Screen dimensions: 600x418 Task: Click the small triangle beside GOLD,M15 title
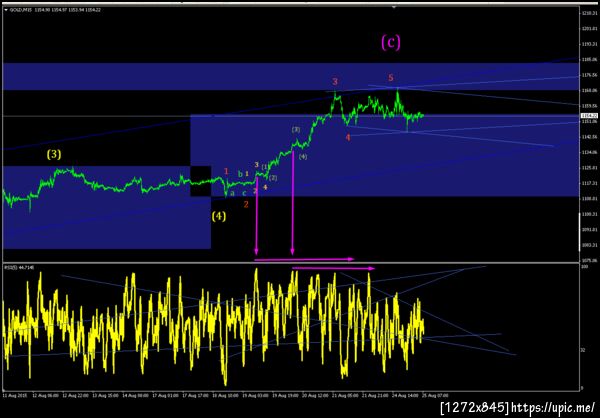point(6,9)
